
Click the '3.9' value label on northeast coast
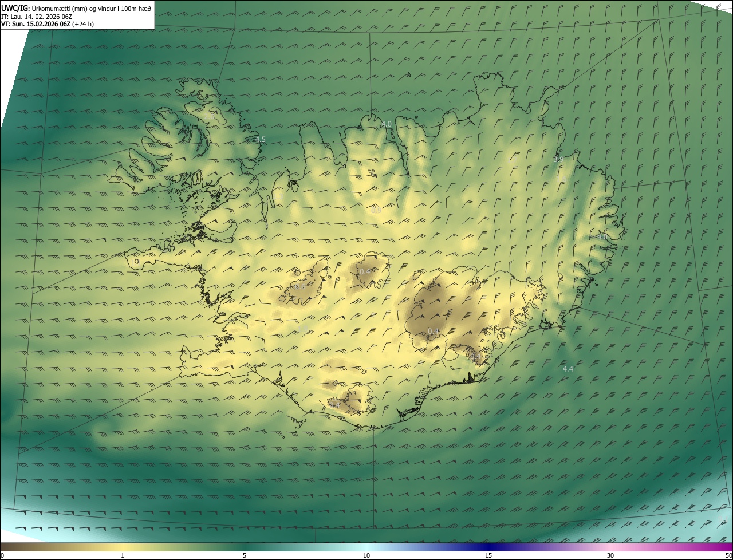(558, 159)
